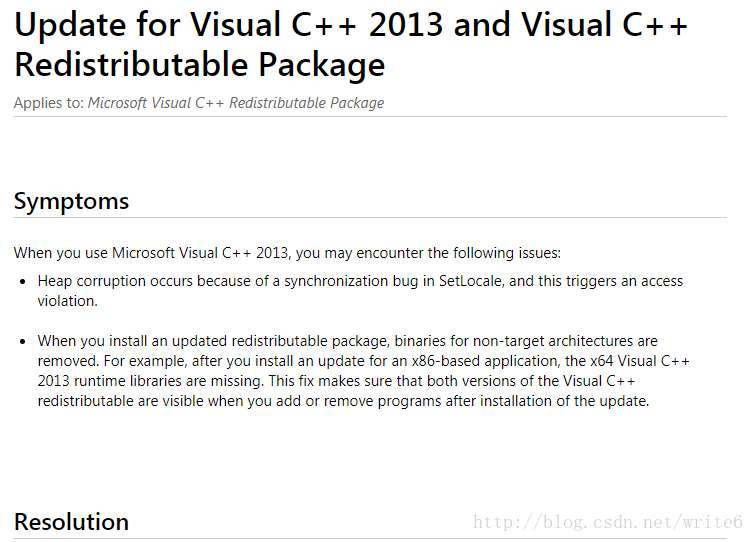
Task: Click the 'Redistributable Package' title second line
Action: click(x=200, y=65)
